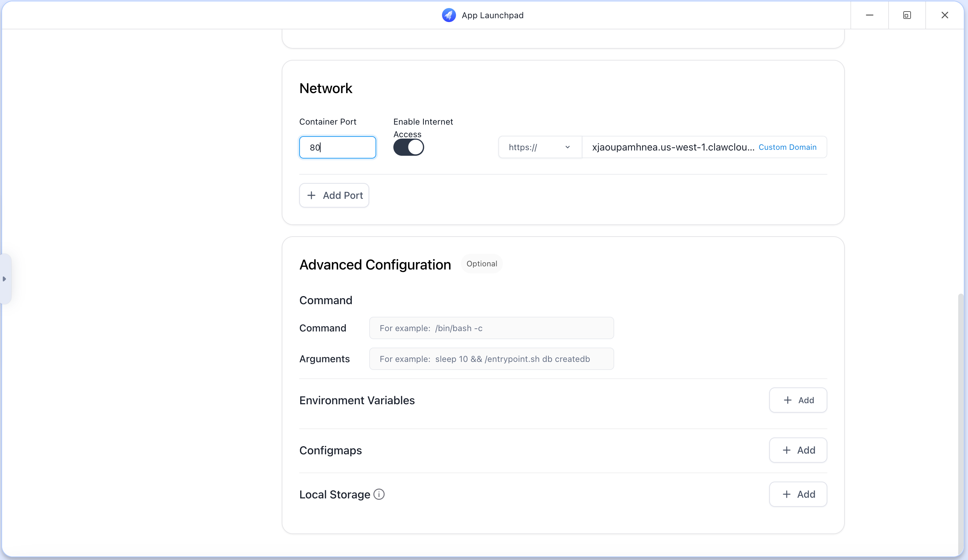This screenshot has width=968, height=560.
Task: Click the restore window icon in title bar
Action: (x=907, y=15)
